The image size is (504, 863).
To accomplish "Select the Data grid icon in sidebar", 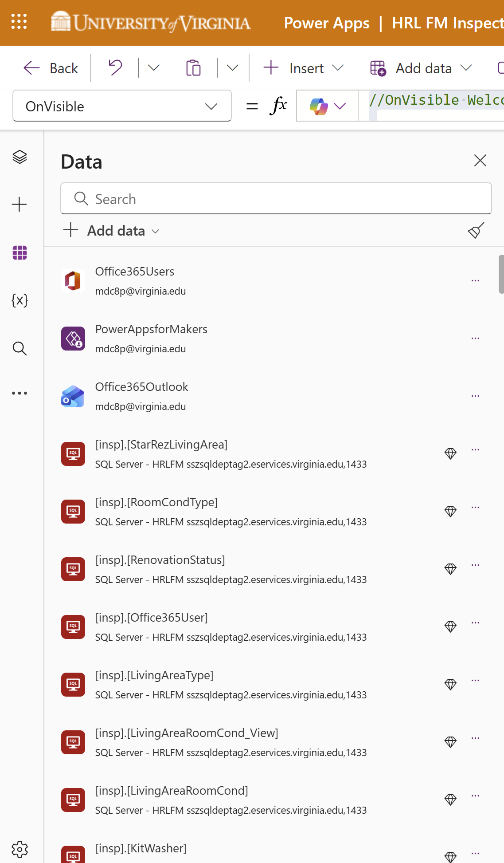I will pyautogui.click(x=20, y=252).
